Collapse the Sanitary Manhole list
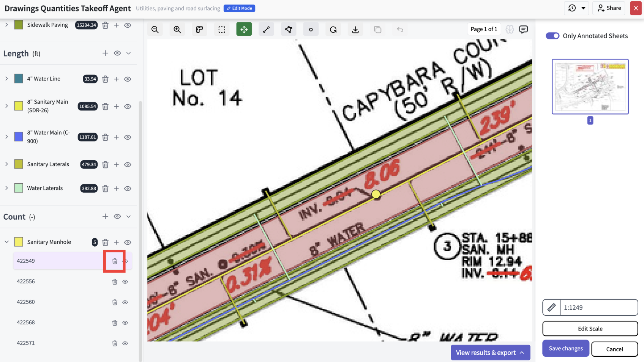The height and width of the screenshot is (362, 644). 6,242
